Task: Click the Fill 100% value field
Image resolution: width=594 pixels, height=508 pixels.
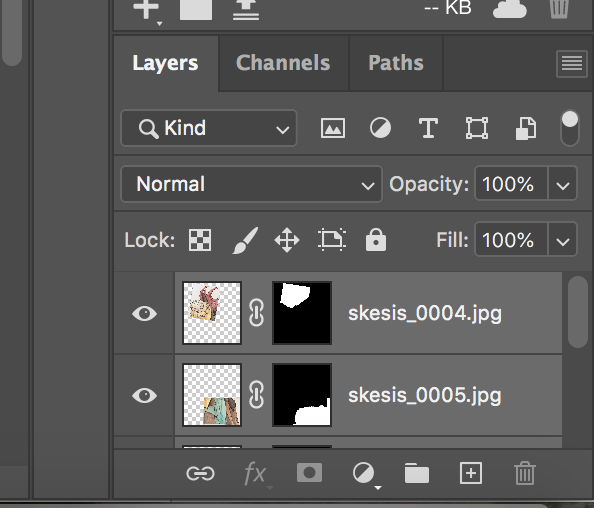Action: pyautogui.click(x=511, y=240)
